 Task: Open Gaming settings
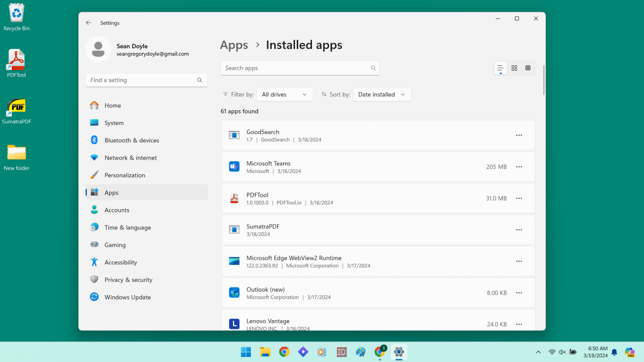(147, 245)
